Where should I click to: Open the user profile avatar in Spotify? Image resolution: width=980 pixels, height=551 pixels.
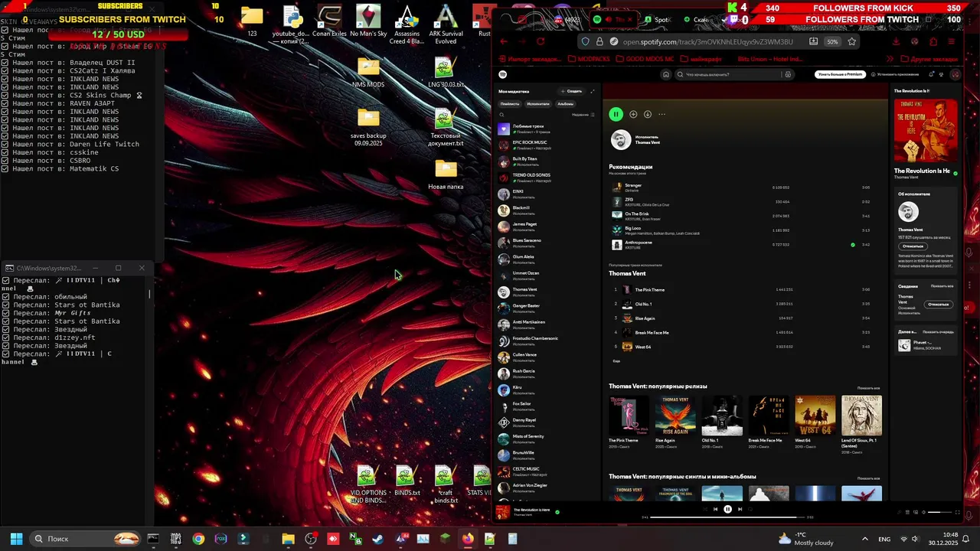[x=955, y=74]
